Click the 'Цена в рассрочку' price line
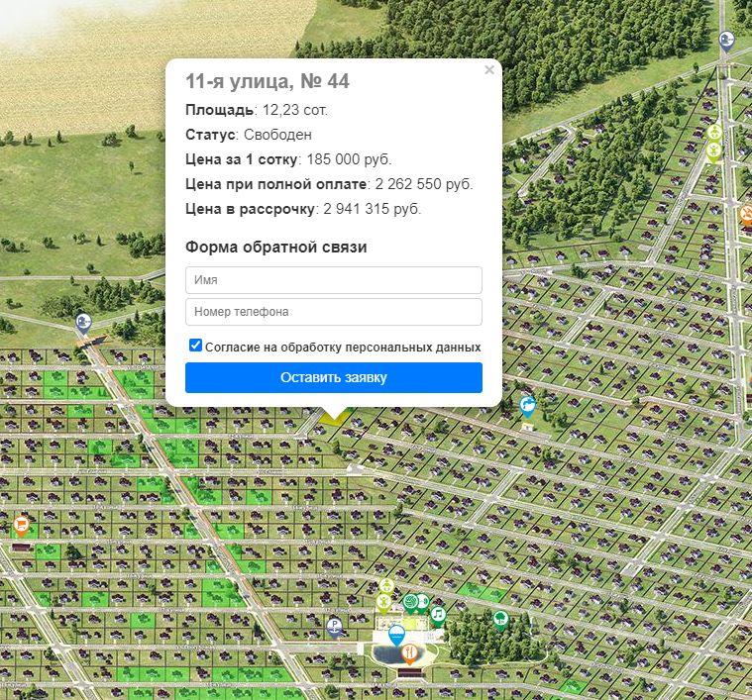 pos(303,209)
